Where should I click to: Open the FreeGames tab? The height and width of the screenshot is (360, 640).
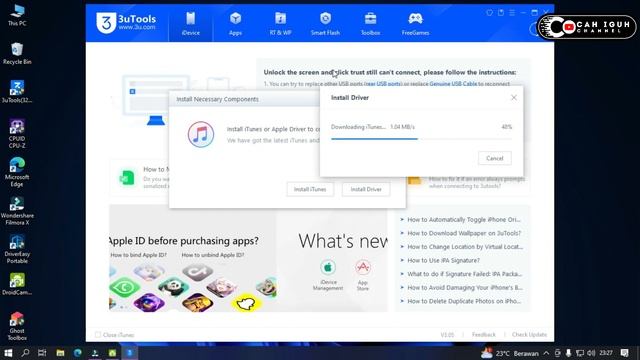[415, 24]
